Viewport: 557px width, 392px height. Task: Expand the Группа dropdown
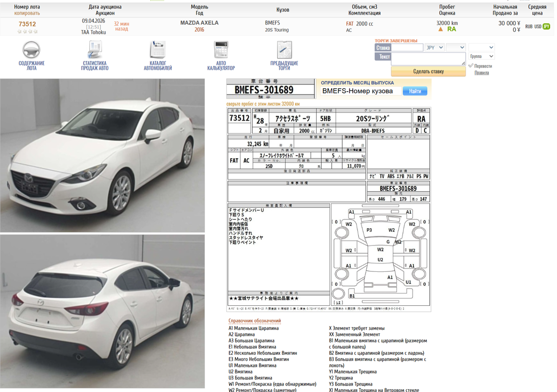coord(481,56)
